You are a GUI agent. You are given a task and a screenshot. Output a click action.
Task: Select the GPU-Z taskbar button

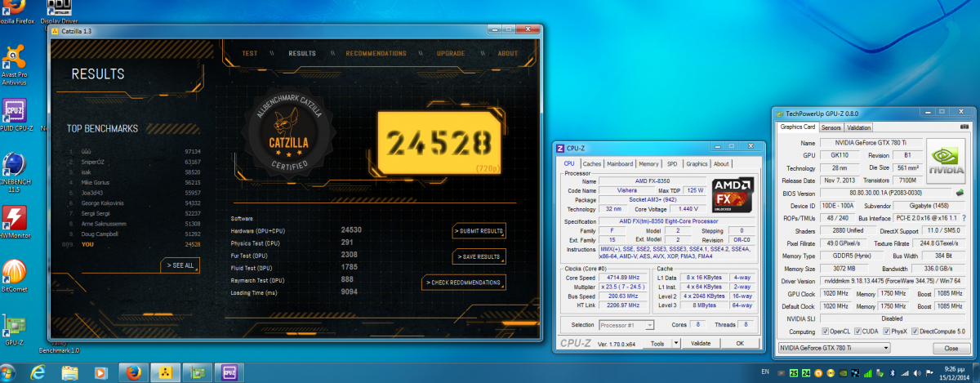click(197, 373)
